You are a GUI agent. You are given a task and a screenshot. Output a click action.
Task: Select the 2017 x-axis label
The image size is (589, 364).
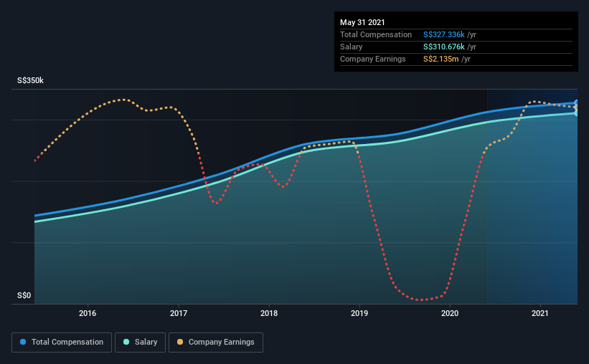point(179,313)
